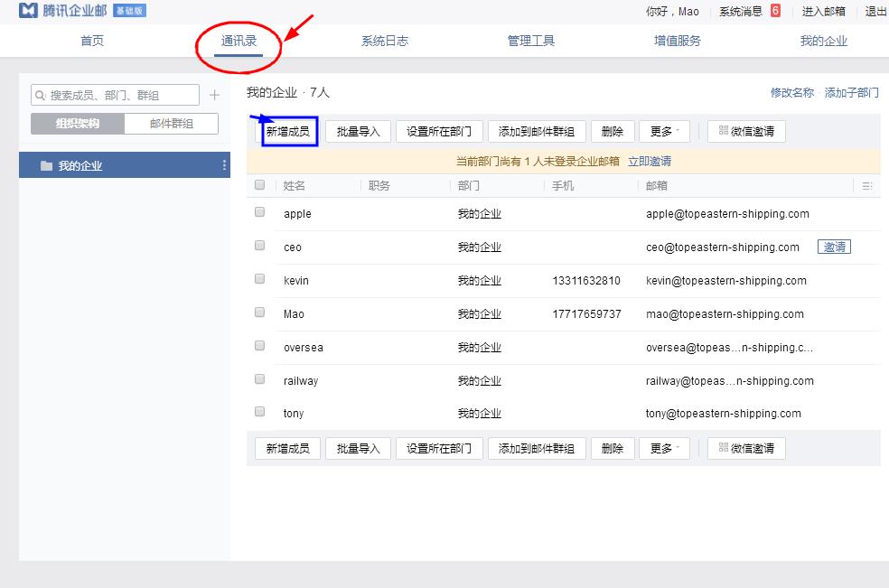Expand the bottom 更多 dropdown
The image size is (889, 588).
pyautogui.click(x=664, y=448)
